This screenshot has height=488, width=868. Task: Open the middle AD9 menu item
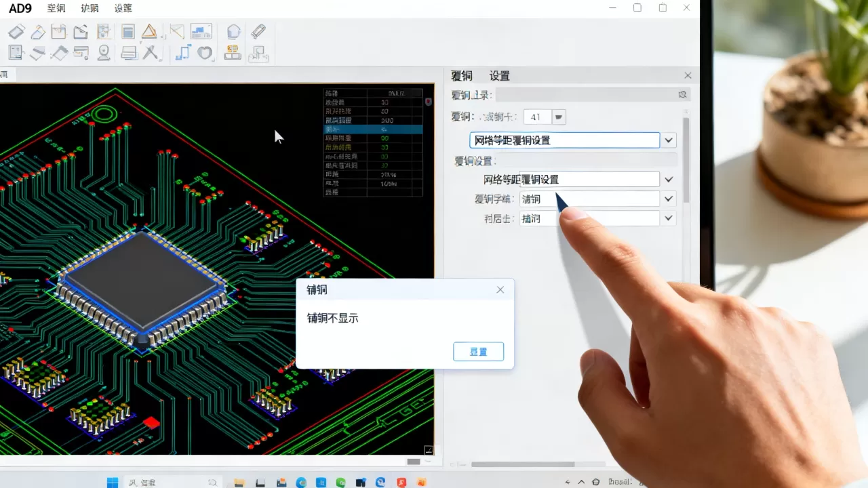pos(90,8)
